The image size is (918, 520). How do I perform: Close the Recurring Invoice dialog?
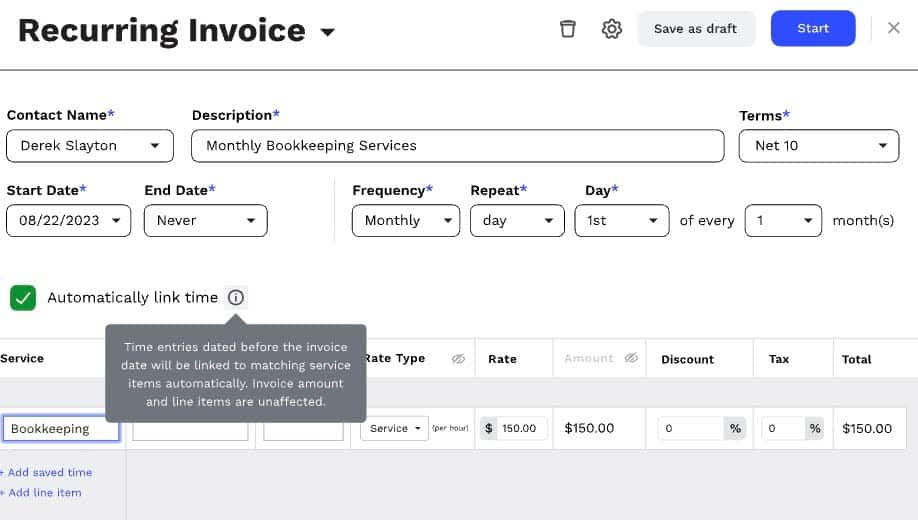[x=893, y=28]
